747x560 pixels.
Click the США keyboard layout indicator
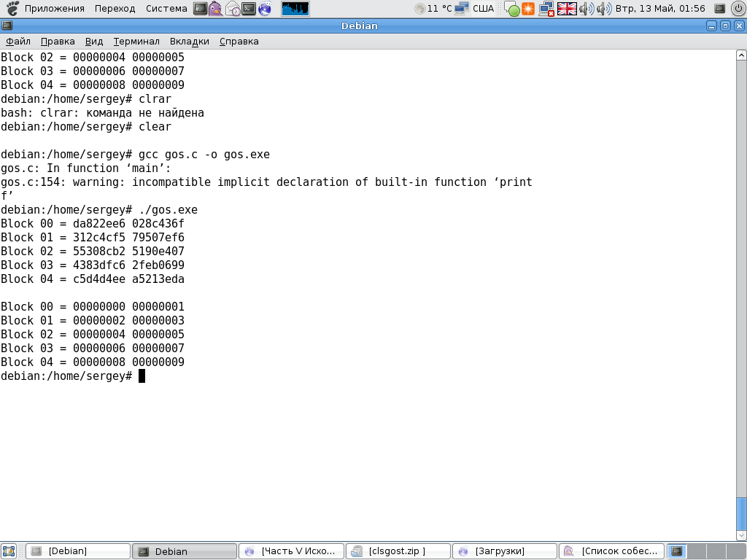[483, 9]
